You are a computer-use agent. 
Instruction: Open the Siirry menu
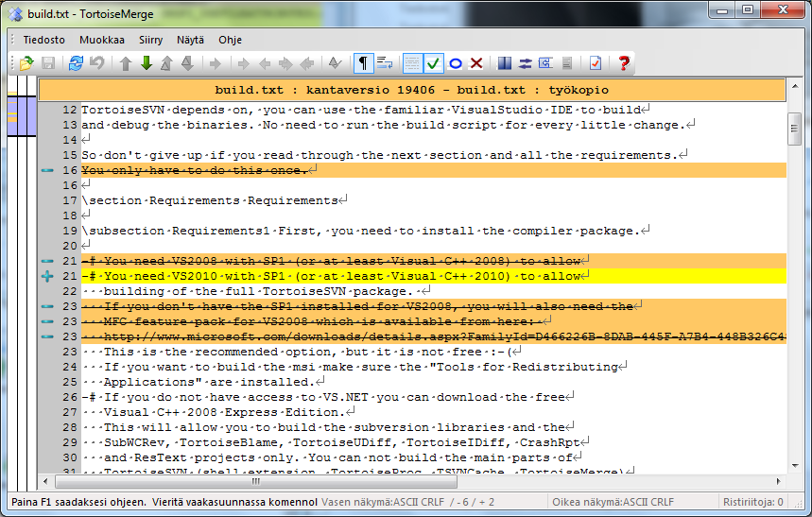[150, 40]
